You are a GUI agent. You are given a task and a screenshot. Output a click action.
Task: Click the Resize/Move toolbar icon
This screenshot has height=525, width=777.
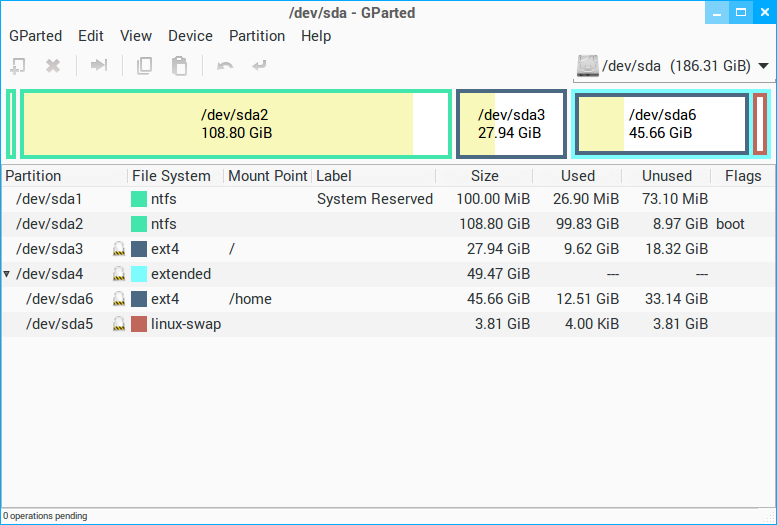point(99,66)
